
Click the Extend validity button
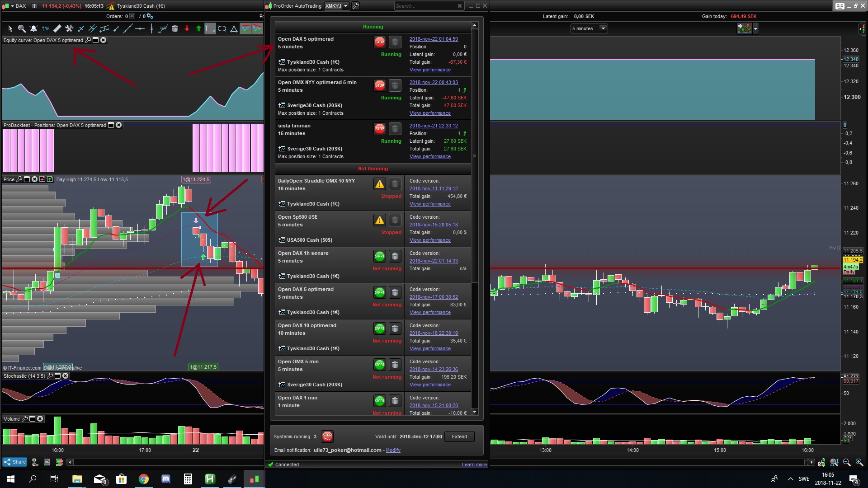coord(459,436)
